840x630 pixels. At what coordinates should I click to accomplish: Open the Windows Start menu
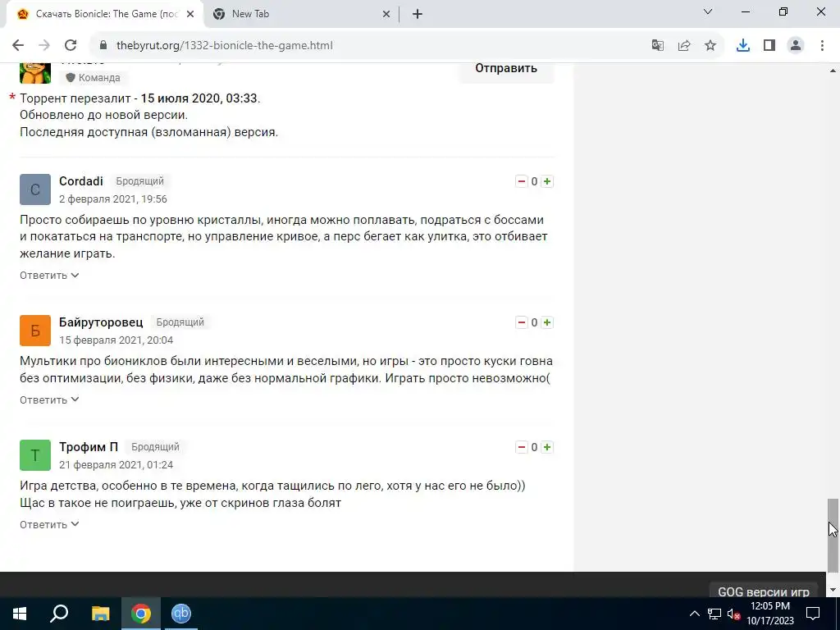20,614
